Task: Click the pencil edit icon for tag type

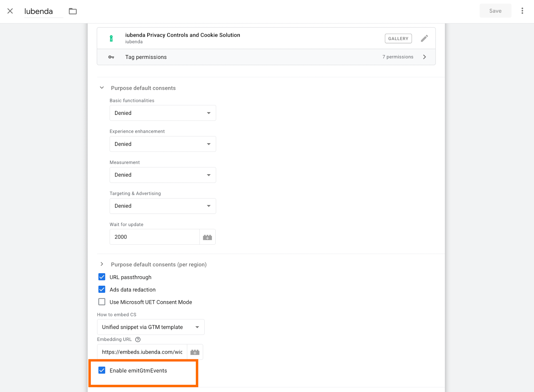Action: click(x=424, y=39)
